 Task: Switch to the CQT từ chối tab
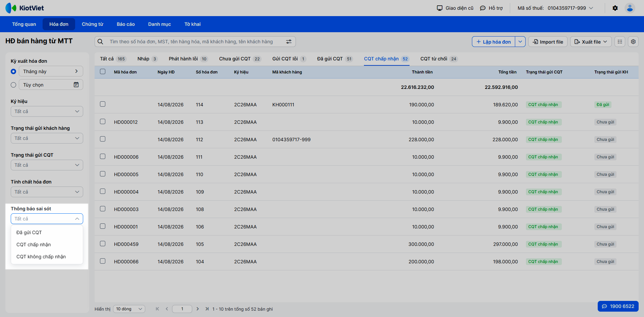[439, 59]
